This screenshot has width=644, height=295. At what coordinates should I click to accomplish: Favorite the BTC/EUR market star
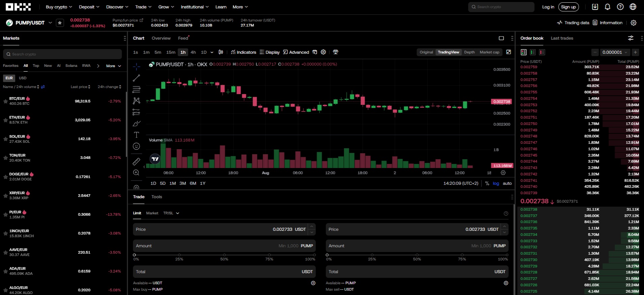coord(5,101)
